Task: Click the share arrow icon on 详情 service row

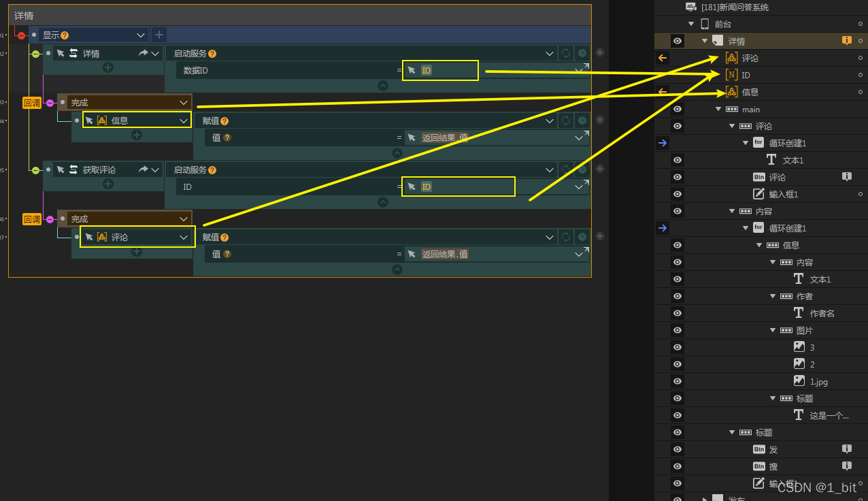Action: 144,53
